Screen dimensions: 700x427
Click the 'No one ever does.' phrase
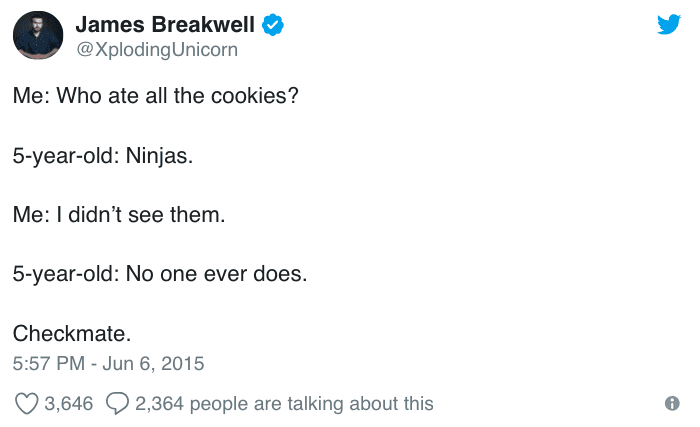click(x=217, y=274)
